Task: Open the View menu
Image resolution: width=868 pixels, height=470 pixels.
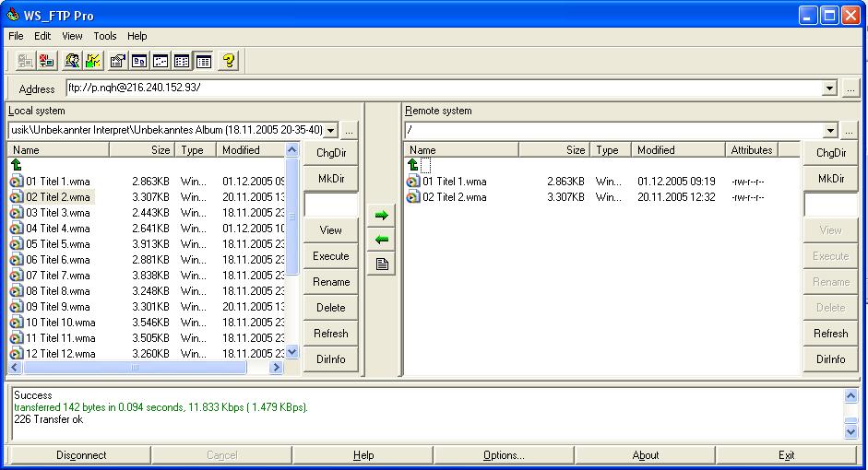Action: point(72,36)
